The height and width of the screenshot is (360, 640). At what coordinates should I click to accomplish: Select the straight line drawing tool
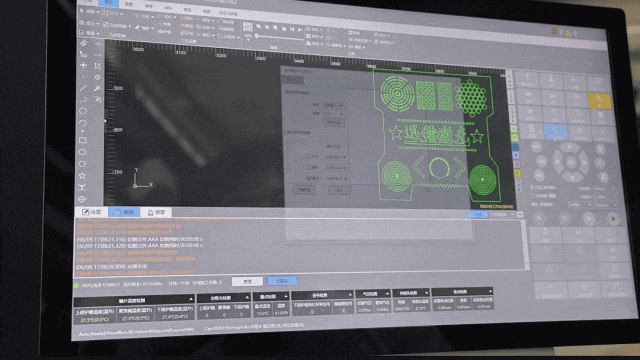click(83, 88)
